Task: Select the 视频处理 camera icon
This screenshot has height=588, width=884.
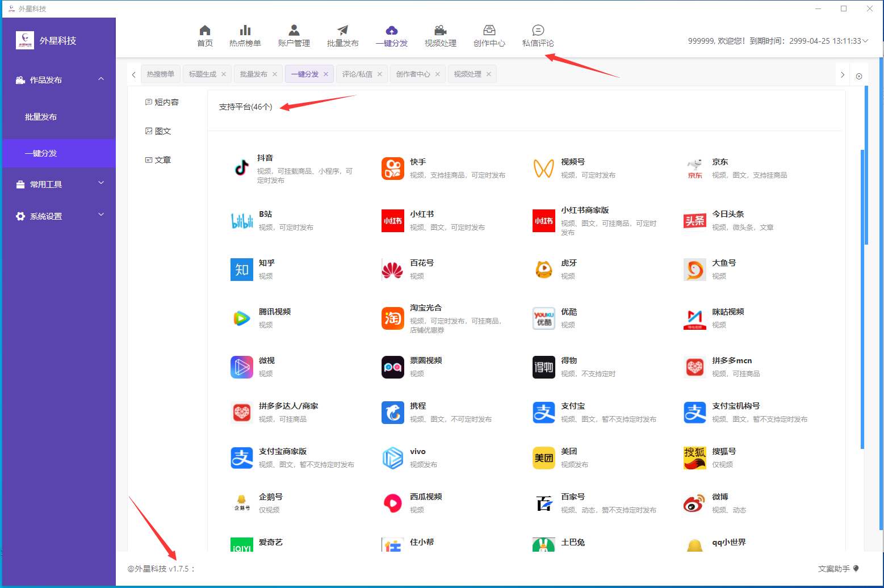Action: [440, 30]
